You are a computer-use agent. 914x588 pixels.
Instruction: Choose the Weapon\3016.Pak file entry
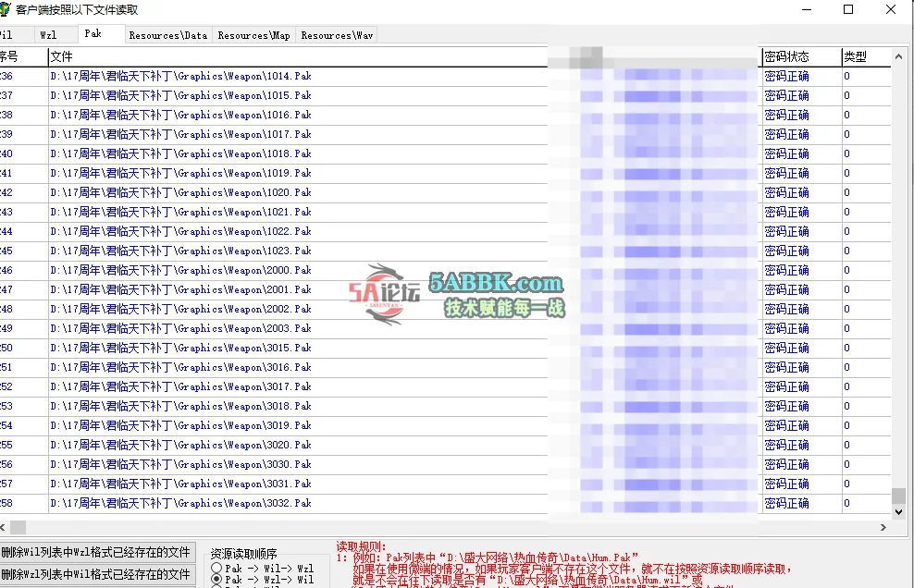pos(180,368)
